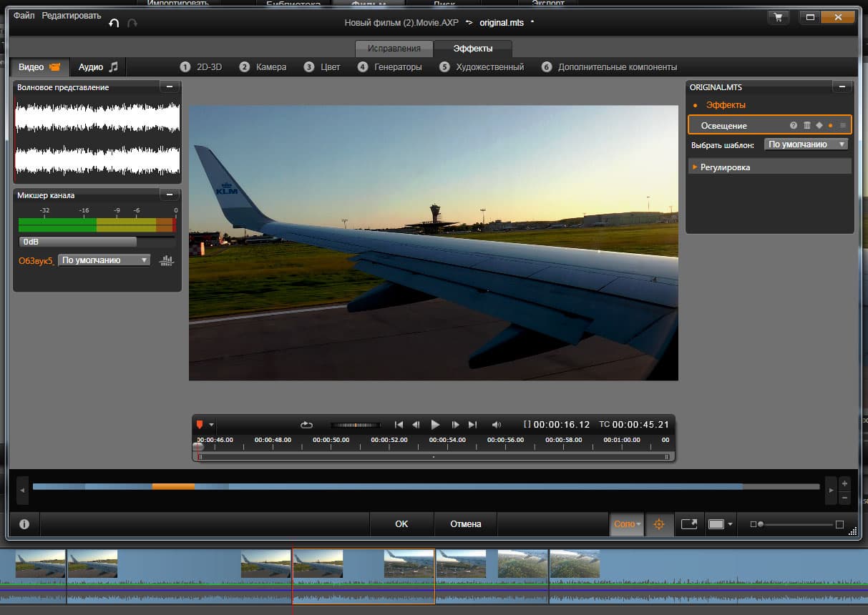
Task: Click the keyframe diamond icon for Освещение
Action: (819, 125)
